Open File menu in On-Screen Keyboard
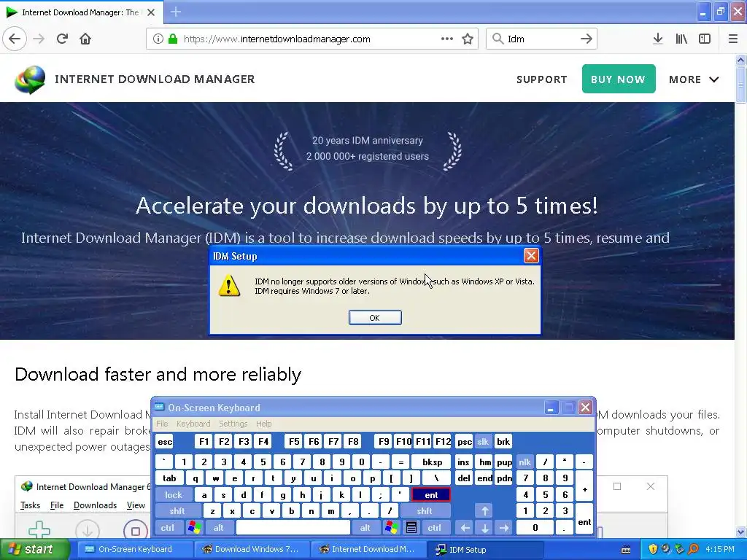 coord(162,424)
